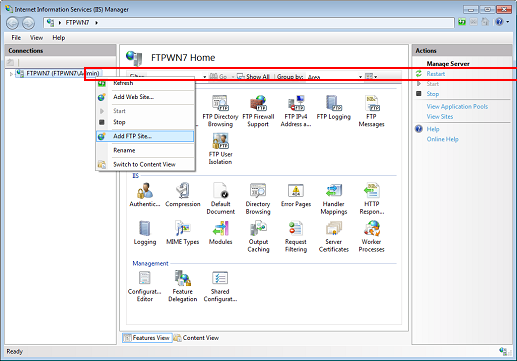517x361 pixels.
Task: Open FTP User Isolation icon
Action: 220,149
